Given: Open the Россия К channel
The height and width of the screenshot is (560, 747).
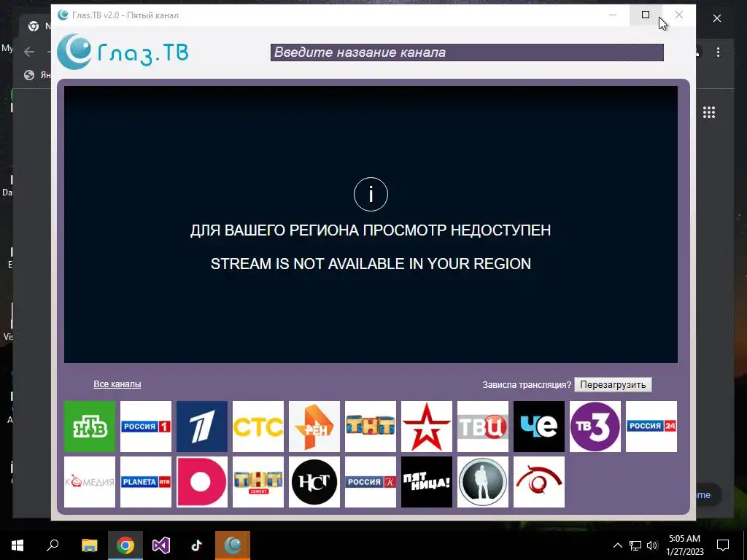Looking at the screenshot, I should coord(371,482).
